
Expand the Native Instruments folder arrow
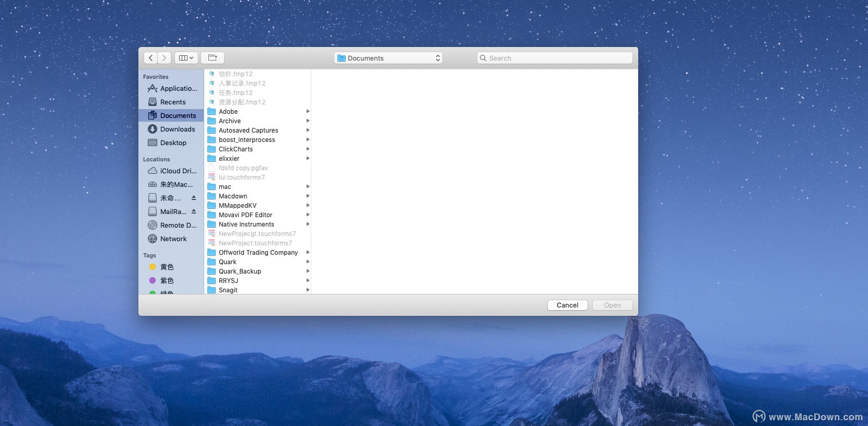(x=308, y=224)
